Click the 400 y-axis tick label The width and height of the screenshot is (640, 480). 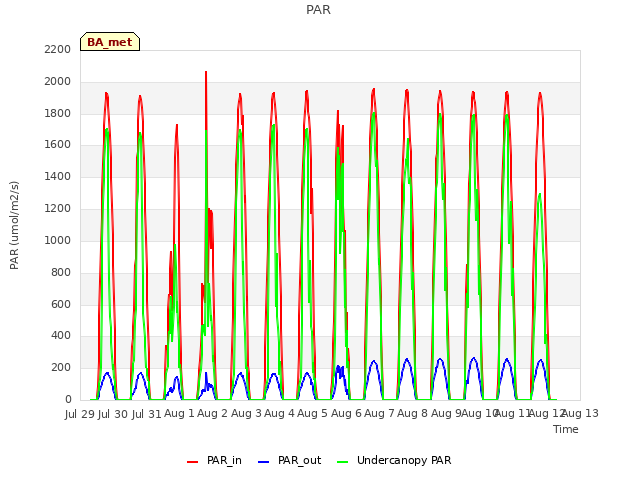tap(61, 336)
